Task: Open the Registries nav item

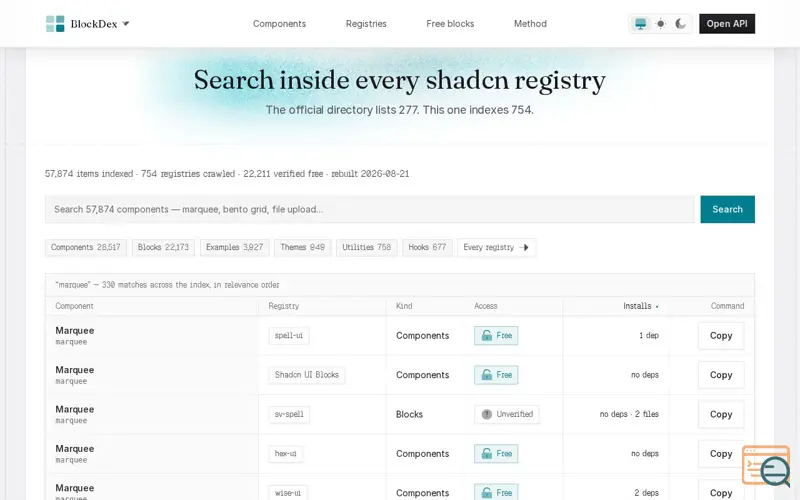Action: point(366,23)
